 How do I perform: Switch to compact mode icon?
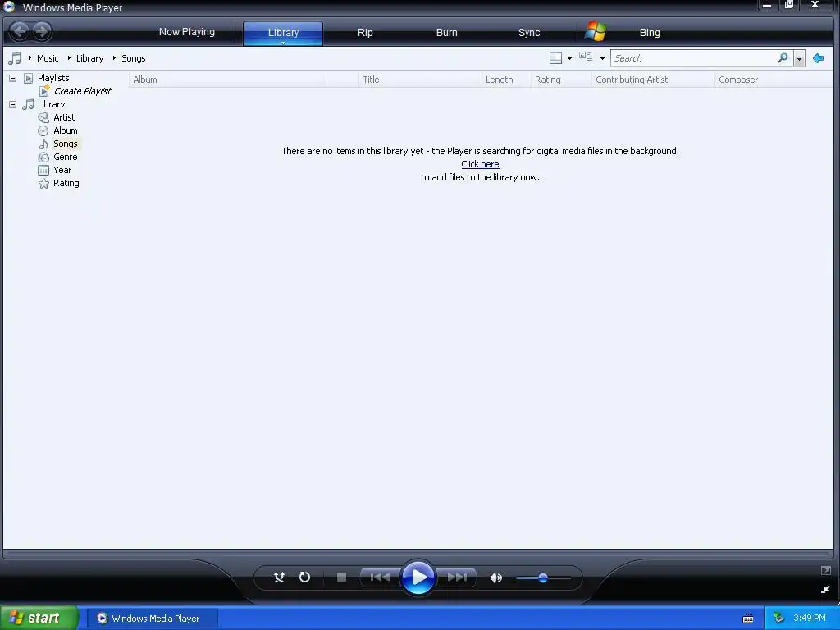825,589
